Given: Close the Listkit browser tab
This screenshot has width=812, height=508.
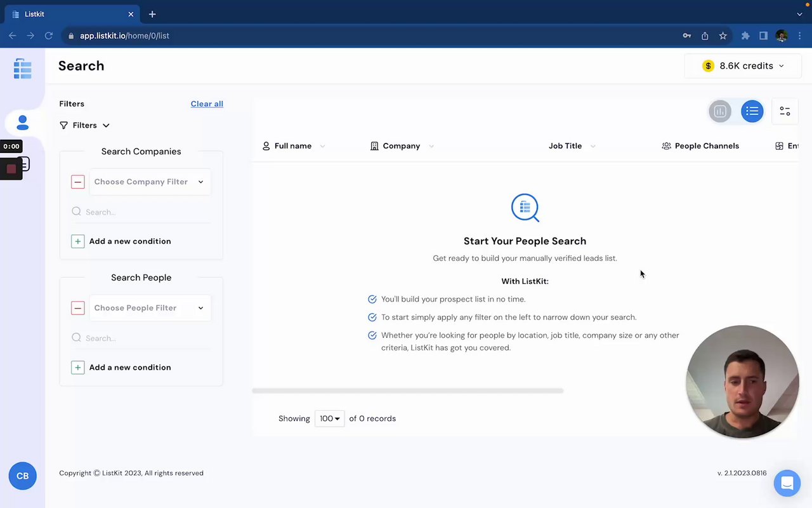Looking at the screenshot, I should 131,14.
